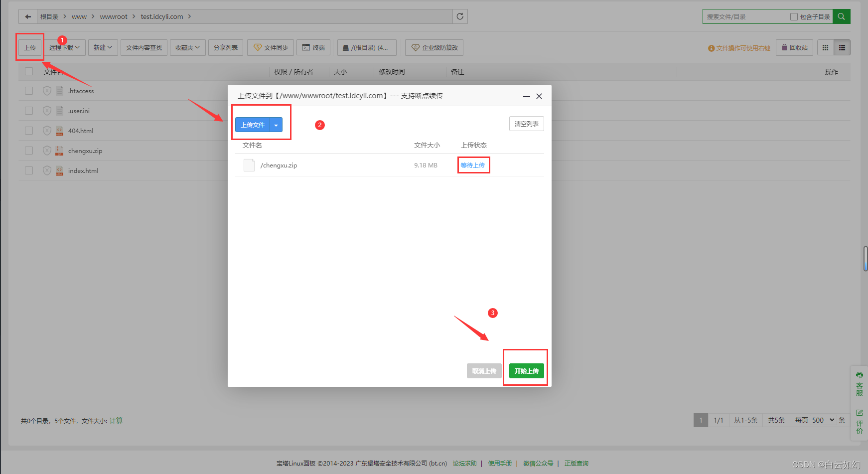Open the forum help (论坛求助) link
Screen dimensions: 868x474
(x=465, y=464)
